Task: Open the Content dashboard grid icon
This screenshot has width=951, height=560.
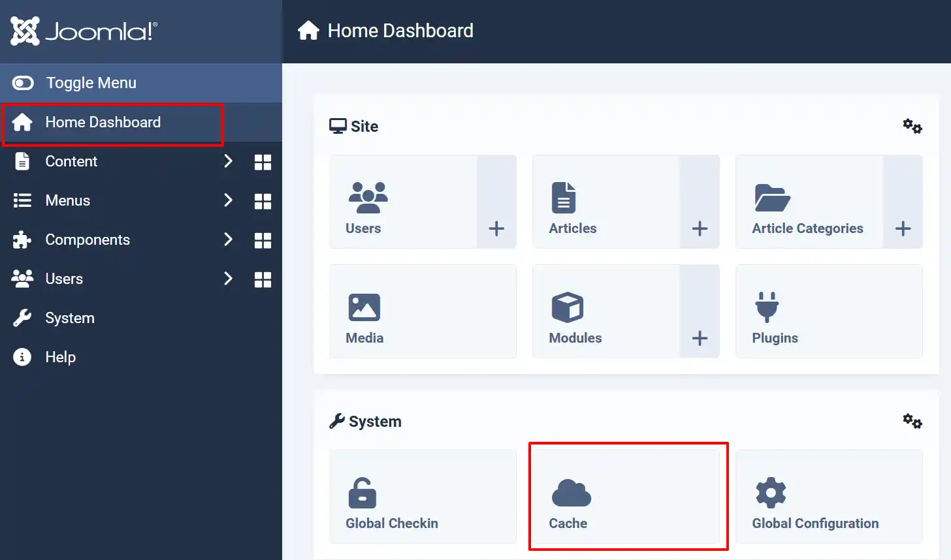Action: click(x=263, y=162)
